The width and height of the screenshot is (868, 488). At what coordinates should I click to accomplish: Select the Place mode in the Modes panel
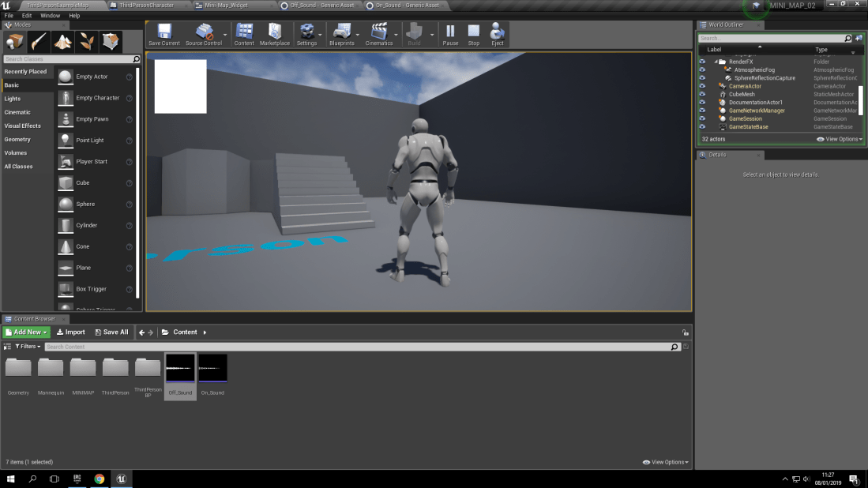point(14,42)
